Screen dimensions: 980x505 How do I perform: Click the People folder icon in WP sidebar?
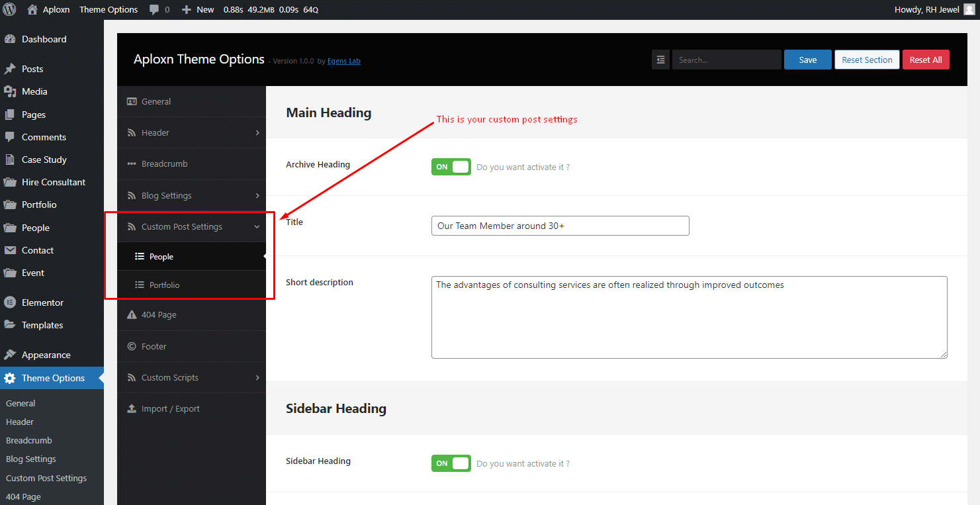10,228
